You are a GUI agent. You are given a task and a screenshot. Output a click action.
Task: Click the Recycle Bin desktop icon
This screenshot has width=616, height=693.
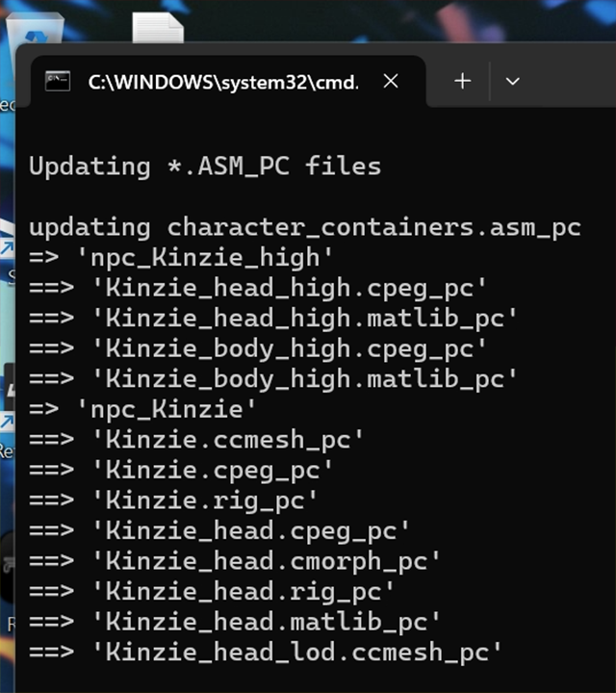pos(35,28)
